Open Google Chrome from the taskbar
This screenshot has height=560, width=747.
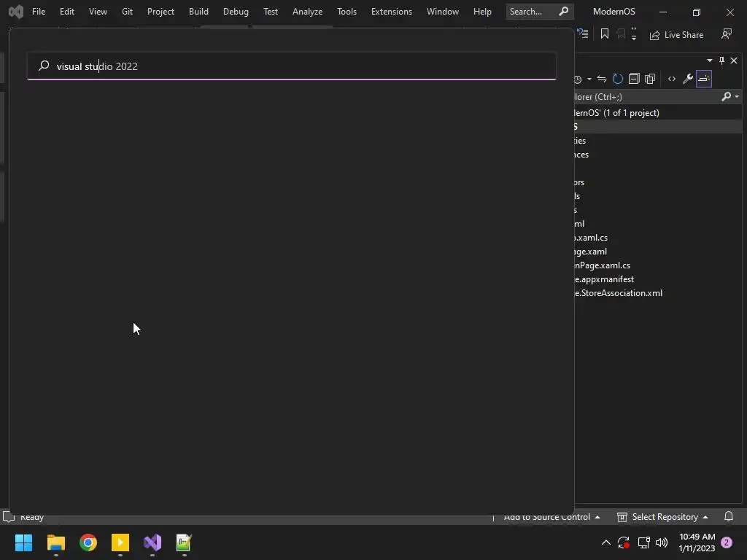click(88, 542)
